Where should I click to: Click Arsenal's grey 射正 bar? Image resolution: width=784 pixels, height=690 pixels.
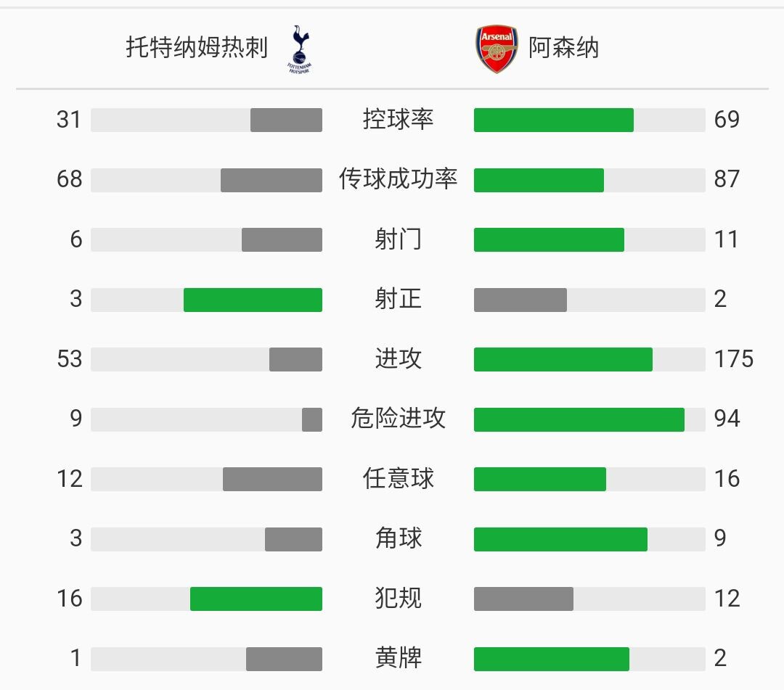pyautogui.click(x=520, y=300)
